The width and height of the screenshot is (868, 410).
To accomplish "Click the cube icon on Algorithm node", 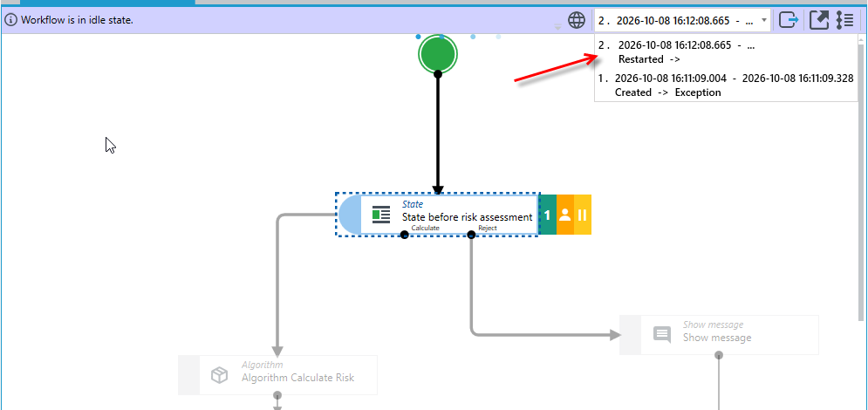I will coord(220,375).
